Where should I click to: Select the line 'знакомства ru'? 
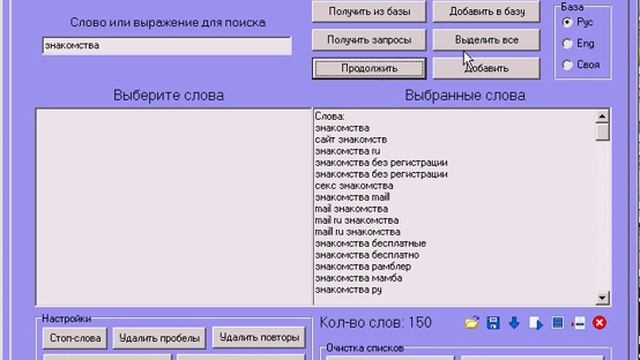click(347, 151)
